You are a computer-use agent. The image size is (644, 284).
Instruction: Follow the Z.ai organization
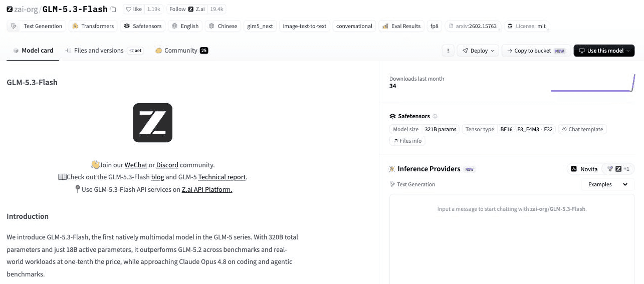186,9
